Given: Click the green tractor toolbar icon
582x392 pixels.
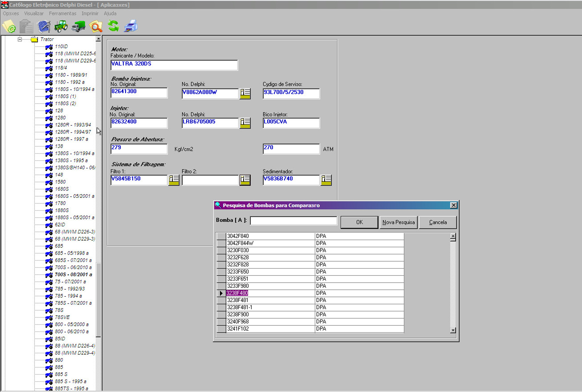Looking at the screenshot, I should point(61,26).
